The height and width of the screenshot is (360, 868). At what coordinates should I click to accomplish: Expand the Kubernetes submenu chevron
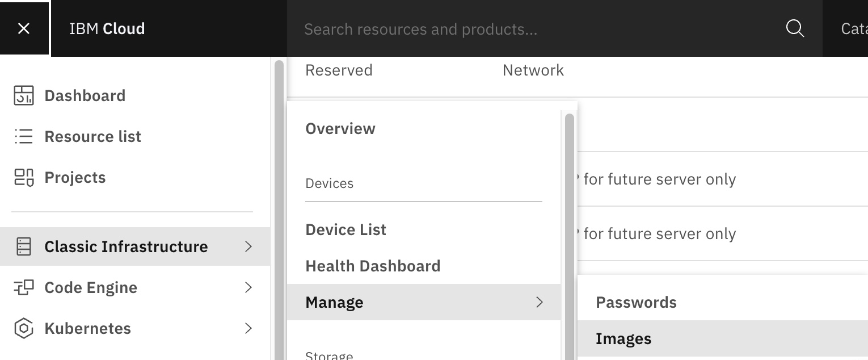pyautogui.click(x=248, y=328)
